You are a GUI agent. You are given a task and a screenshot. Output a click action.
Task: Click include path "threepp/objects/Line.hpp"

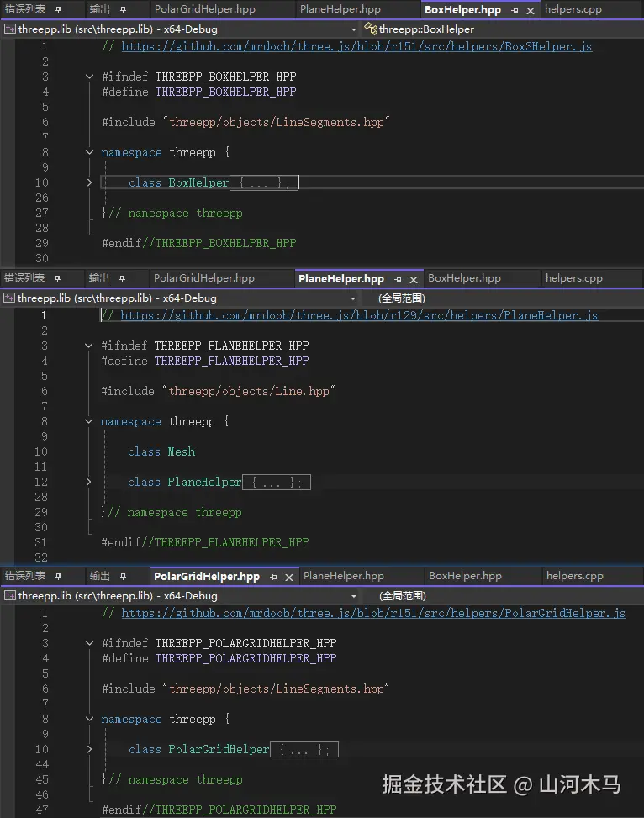[x=248, y=391]
